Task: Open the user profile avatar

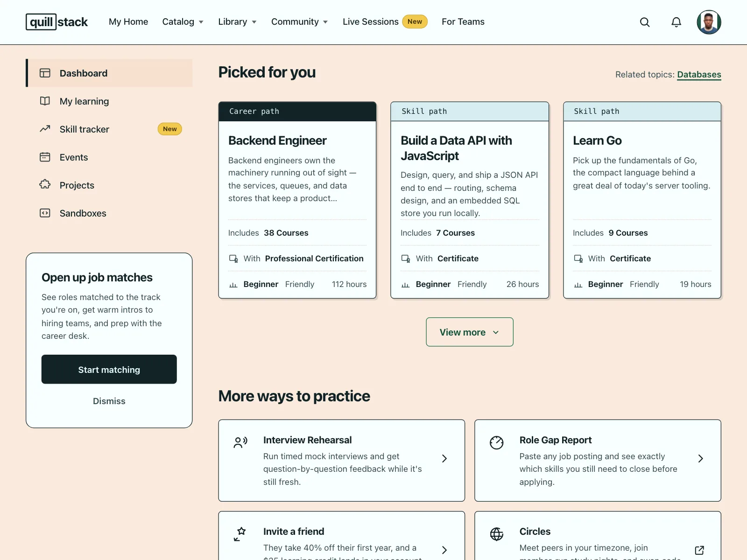Action: [x=709, y=22]
